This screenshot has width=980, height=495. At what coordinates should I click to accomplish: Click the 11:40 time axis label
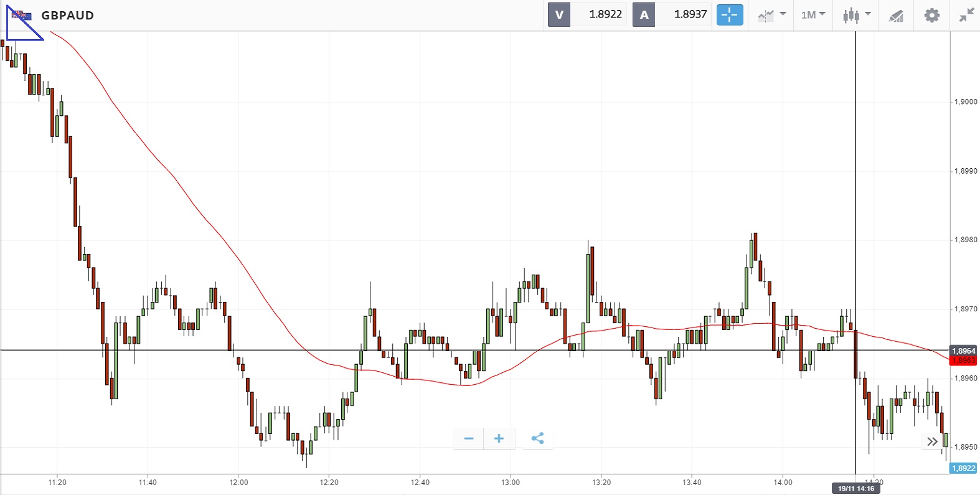pos(148,483)
